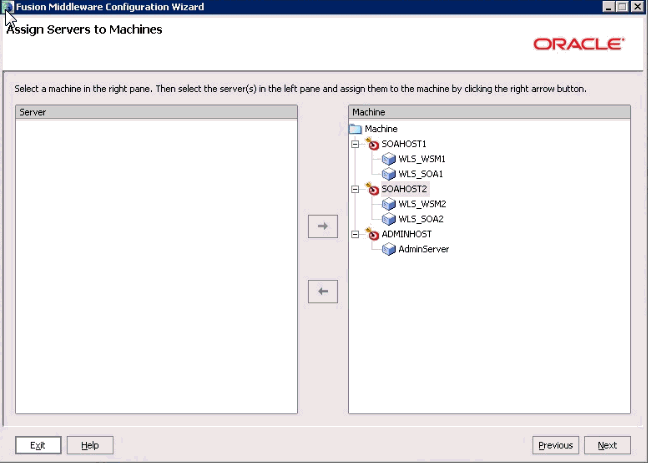Screen dimensions: 648x463
Task: Assign server with the right arrow button
Action: pos(323,226)
